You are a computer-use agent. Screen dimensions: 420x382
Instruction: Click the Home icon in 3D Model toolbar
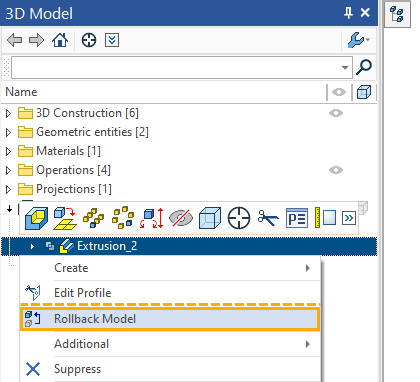click(x=60, y=40)
